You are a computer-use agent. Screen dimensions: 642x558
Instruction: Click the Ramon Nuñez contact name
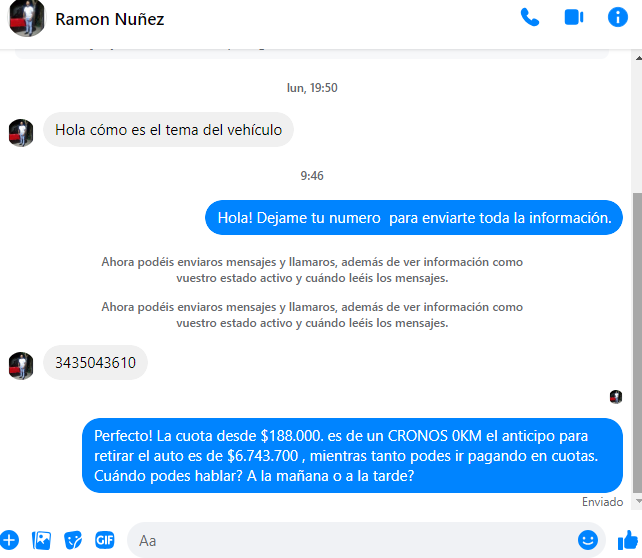[110, 19]
